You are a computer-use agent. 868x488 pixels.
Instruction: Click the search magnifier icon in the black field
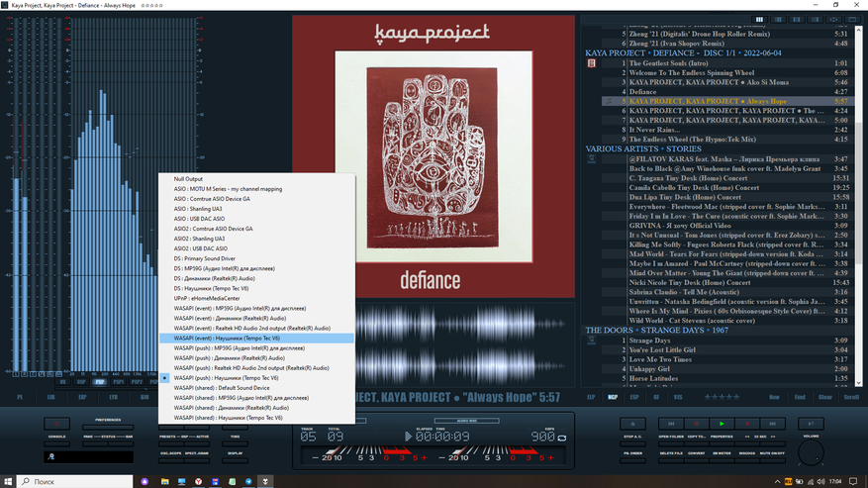[x=50, y=457]
